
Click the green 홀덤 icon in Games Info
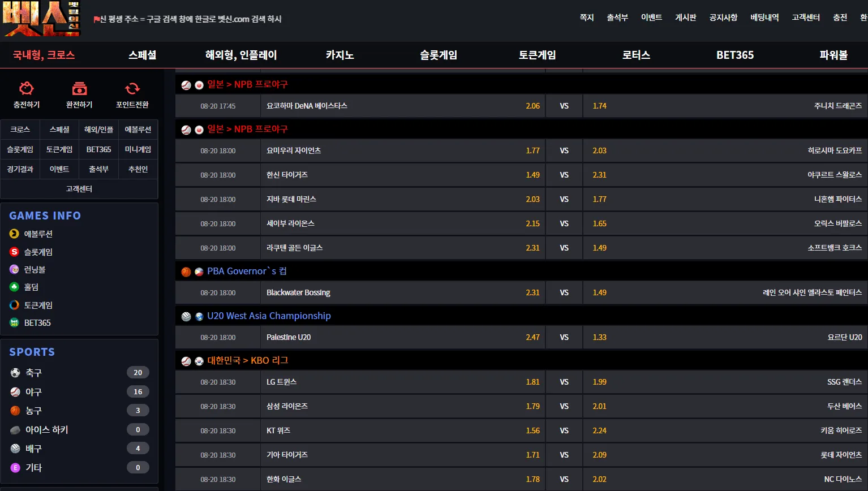point(15,287)
